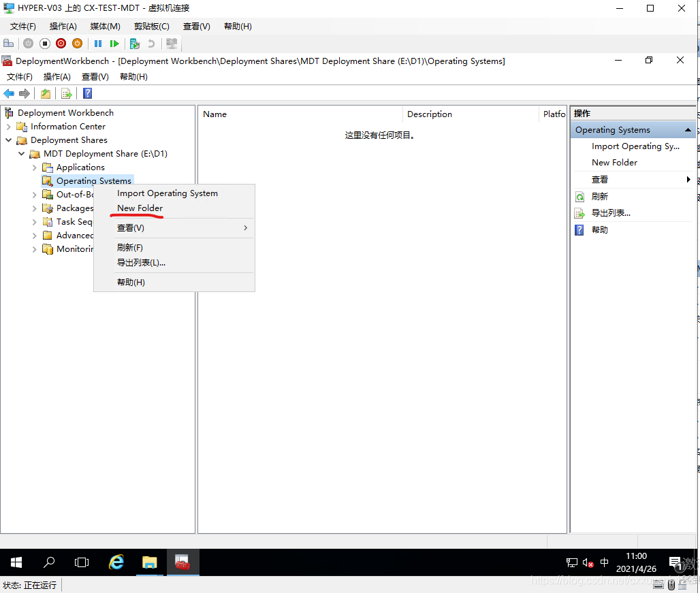Open Task View on taskbar
Screen dimensions: 700x593
(x=82, y=562)
